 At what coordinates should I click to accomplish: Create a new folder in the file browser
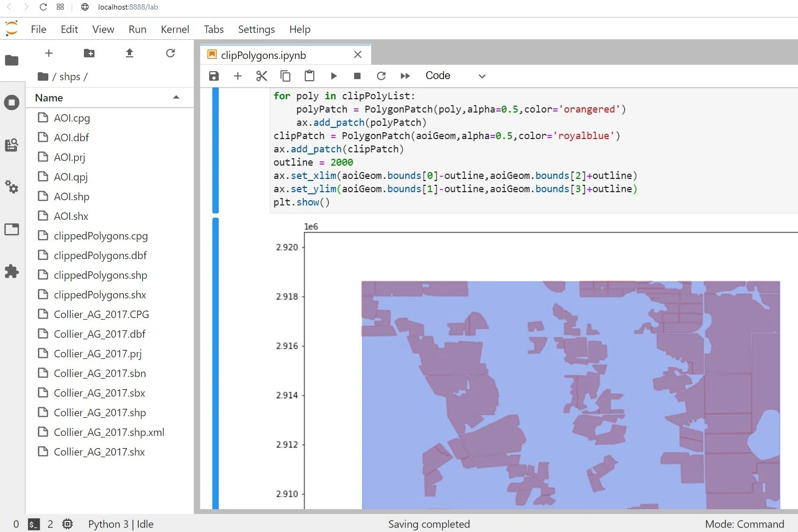[89, 53]
